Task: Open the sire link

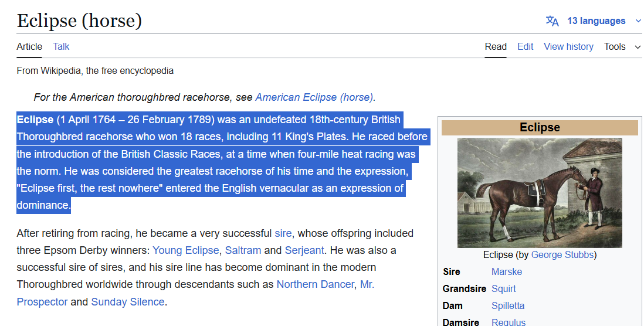Action: (283, 233)
